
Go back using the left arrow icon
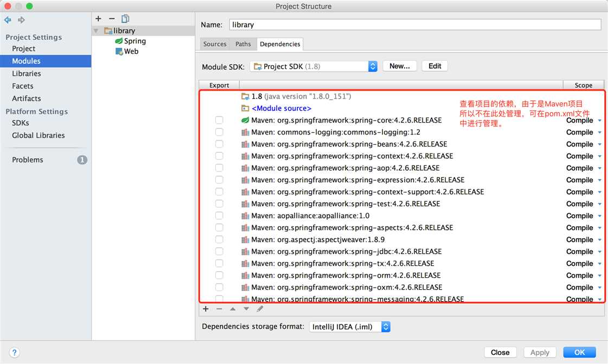[x=8, y=20]
